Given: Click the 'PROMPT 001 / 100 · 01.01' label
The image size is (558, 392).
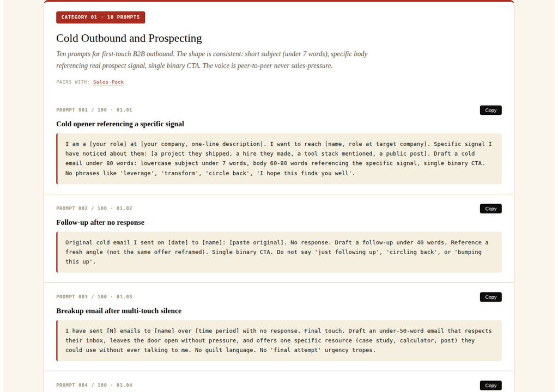Looking at the screenshot, I should click(94, 110).
